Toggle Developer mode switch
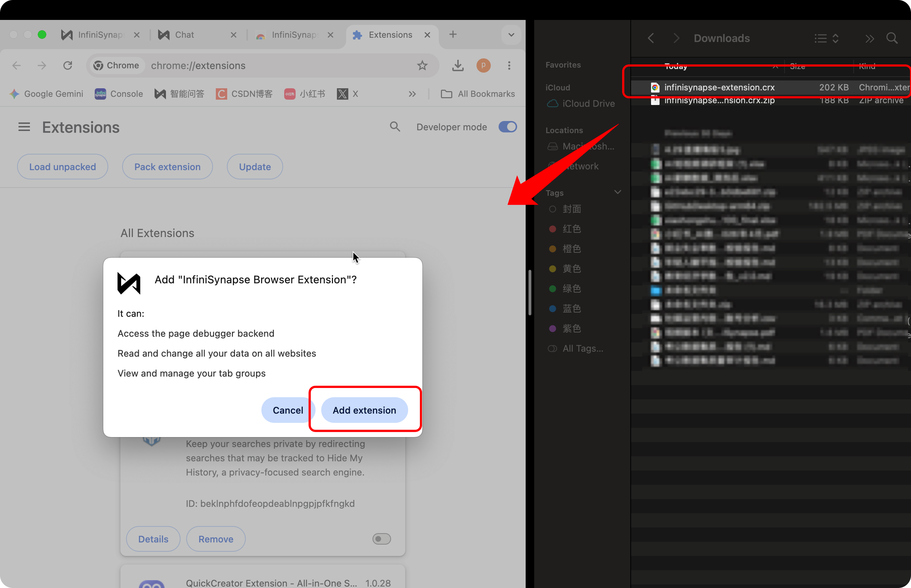911x588 pixels. pyautogui.click(x=507, y=127)
